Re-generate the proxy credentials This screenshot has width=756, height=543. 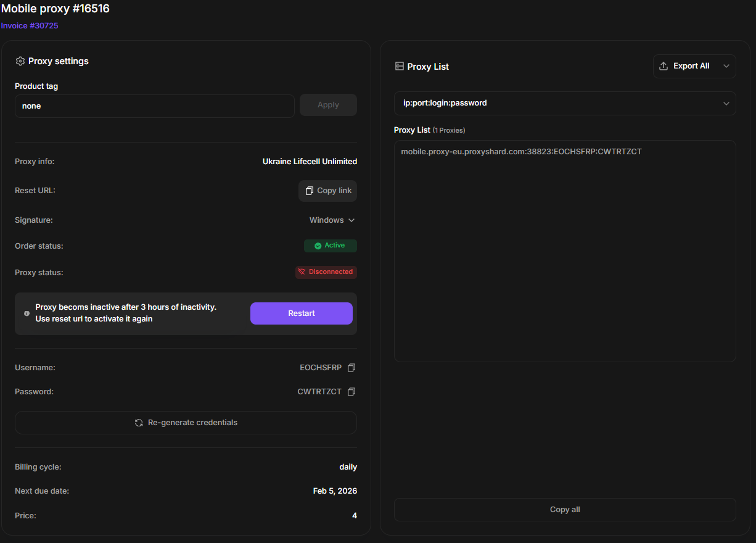(186, 423)
